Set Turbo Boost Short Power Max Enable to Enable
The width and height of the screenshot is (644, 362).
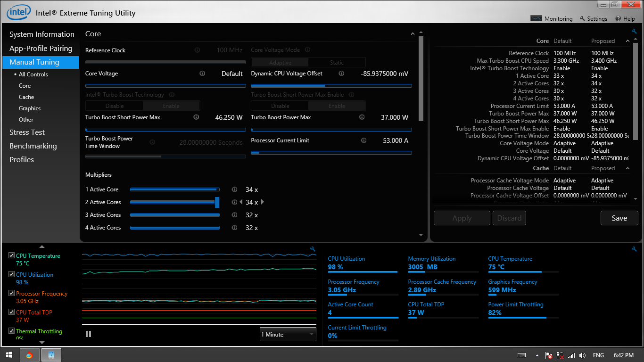(x=337, y=106)
